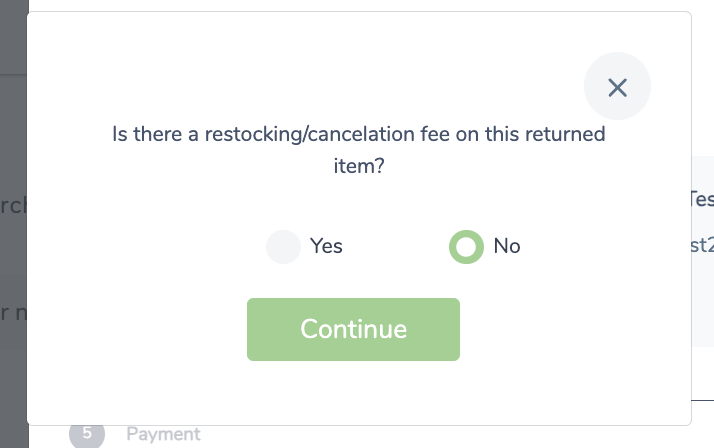
Task: Click the cut-off 'rch' text behind overlay
Action: coord(14,206)
